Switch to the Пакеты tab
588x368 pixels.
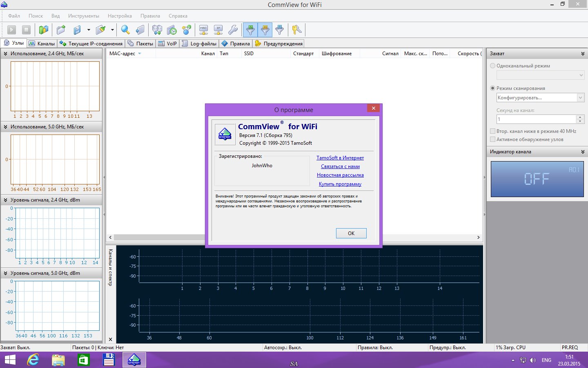tap(140, 43)
